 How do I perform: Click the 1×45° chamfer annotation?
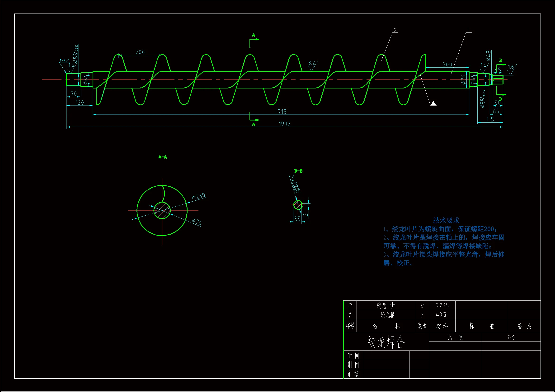click(x=64, y=60)
